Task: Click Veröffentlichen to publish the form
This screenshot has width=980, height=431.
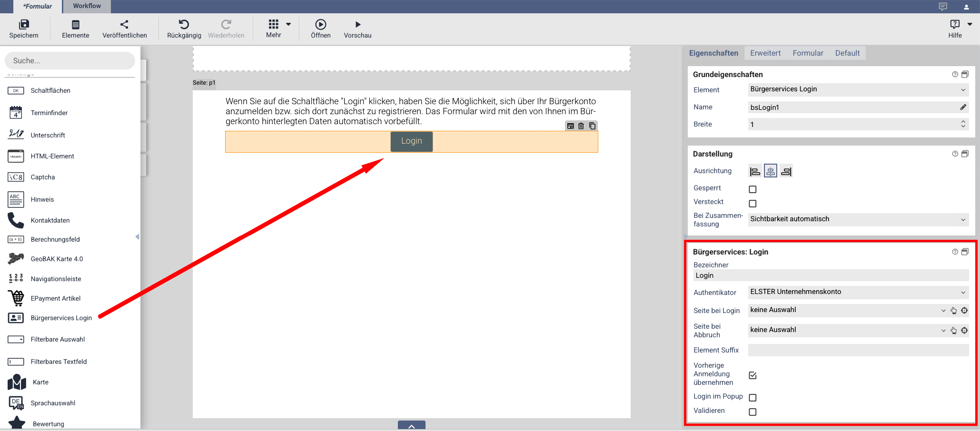Action: (125, 29)
